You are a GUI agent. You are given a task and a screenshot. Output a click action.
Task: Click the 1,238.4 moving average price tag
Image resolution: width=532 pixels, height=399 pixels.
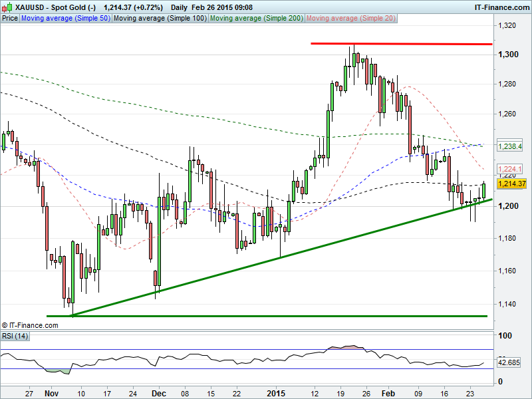coord(511,146)
